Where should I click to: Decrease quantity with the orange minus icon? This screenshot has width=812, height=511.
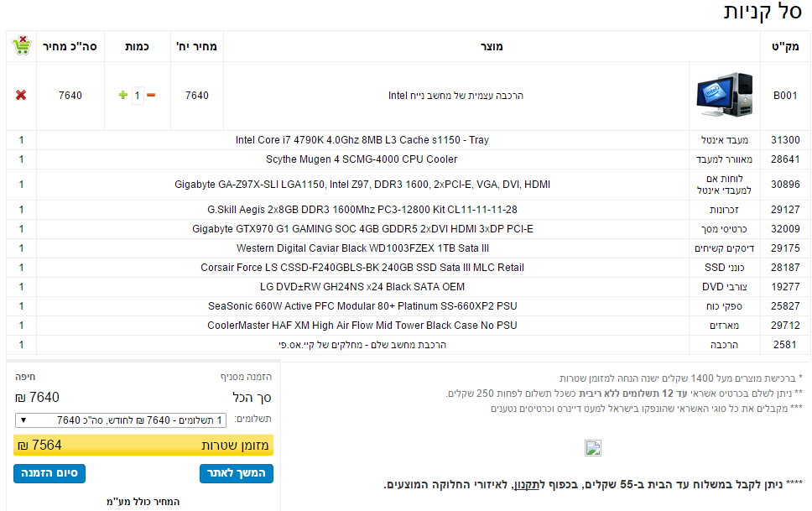click(x=151, y=95)
